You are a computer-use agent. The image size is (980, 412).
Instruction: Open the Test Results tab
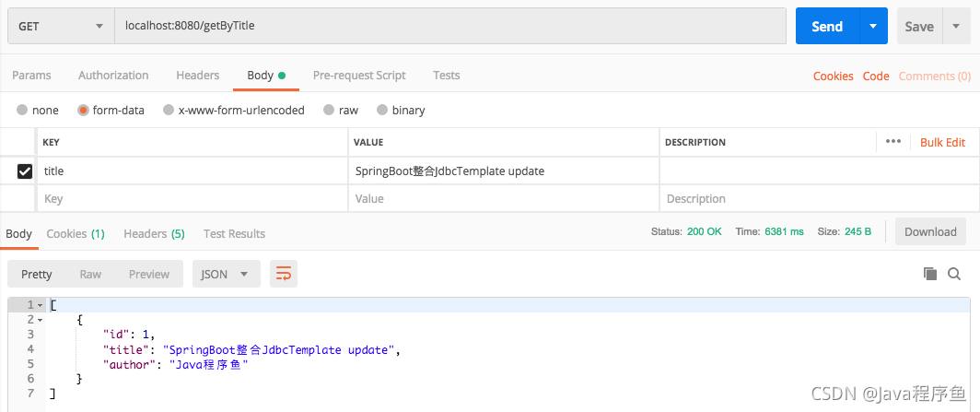tap(234, 233)
